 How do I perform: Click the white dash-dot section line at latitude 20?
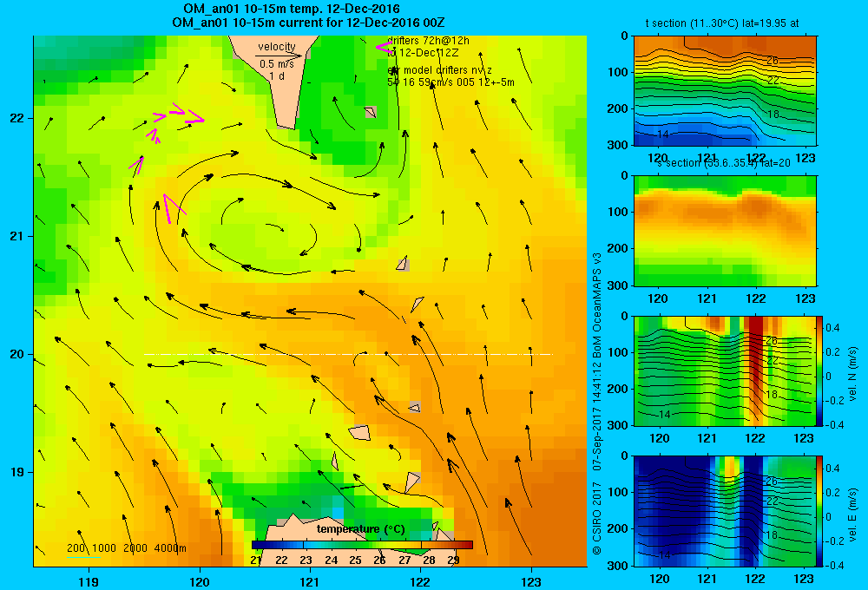348,354
